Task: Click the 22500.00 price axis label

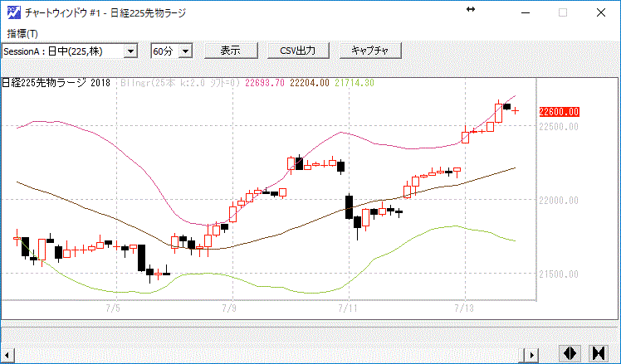Action: click(559, 127)
